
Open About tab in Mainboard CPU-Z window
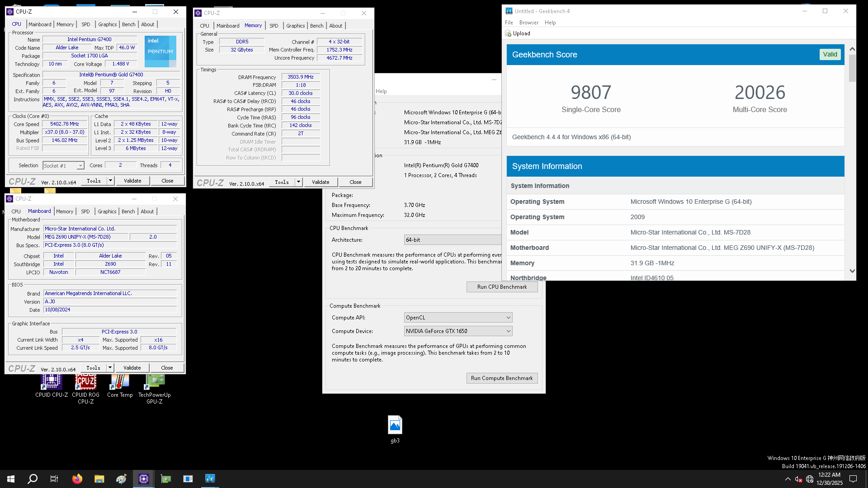click(147, 211)
